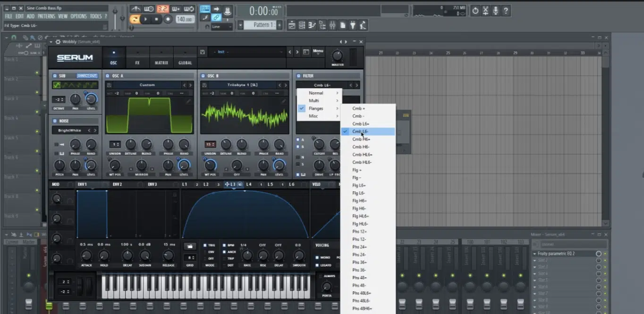Screen dimensions: 644x314
Task: Click the link snap icon below pattern toolbar
Action: tap(216, 17)
